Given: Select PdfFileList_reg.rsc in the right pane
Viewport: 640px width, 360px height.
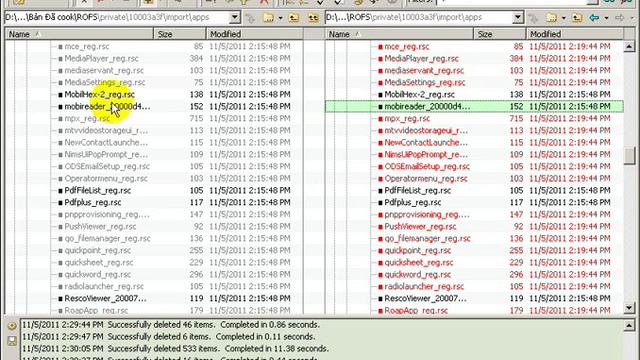Looking at the screenshot, I should tap(418, 191).
